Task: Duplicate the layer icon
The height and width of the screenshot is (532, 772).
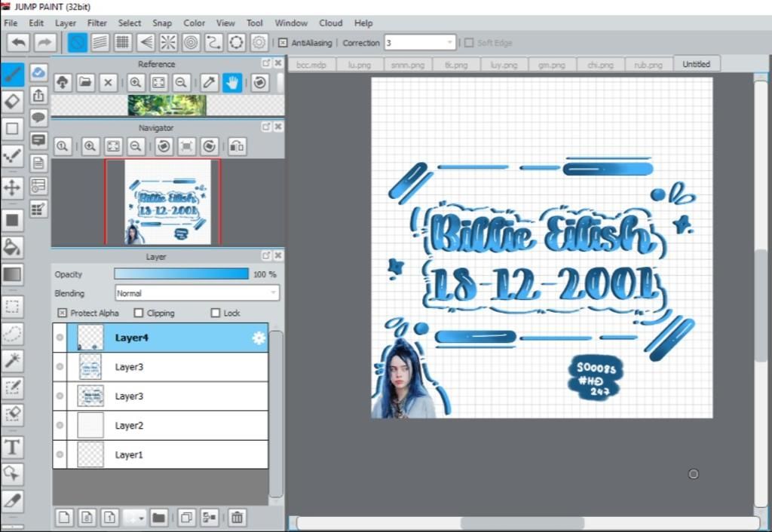Action: [x=186, y=517]
